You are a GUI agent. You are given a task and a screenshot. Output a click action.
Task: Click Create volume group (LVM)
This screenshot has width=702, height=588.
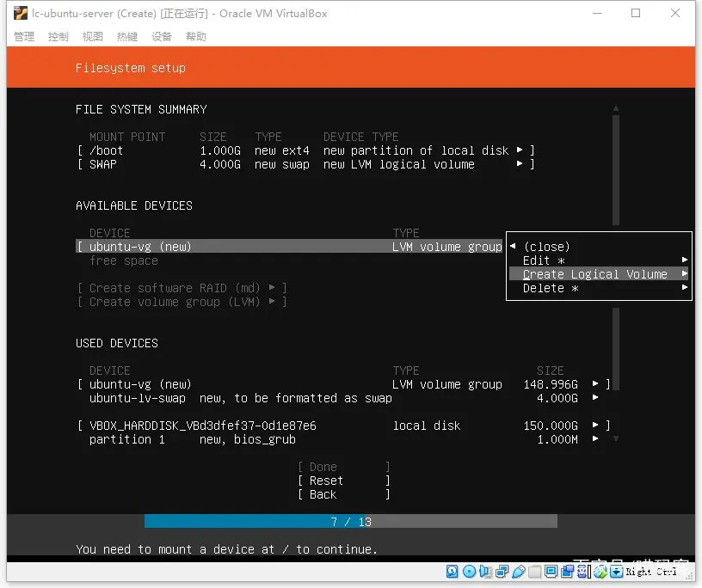[182, 302]
